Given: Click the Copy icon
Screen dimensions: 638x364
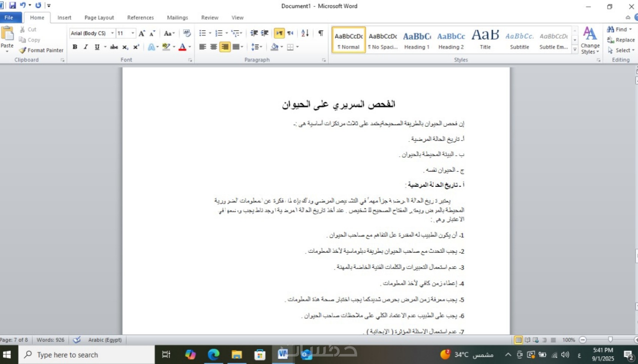Looking at the screenshot, I should point(23,40).
